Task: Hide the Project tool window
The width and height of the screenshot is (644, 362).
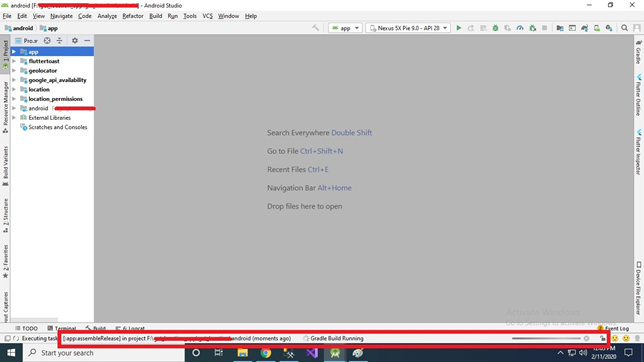Action: click(87, 41)
